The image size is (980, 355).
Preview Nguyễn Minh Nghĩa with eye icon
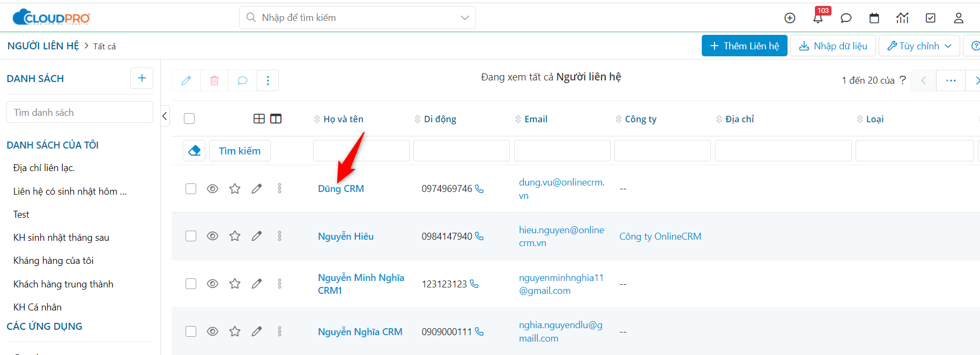(213, 284)
